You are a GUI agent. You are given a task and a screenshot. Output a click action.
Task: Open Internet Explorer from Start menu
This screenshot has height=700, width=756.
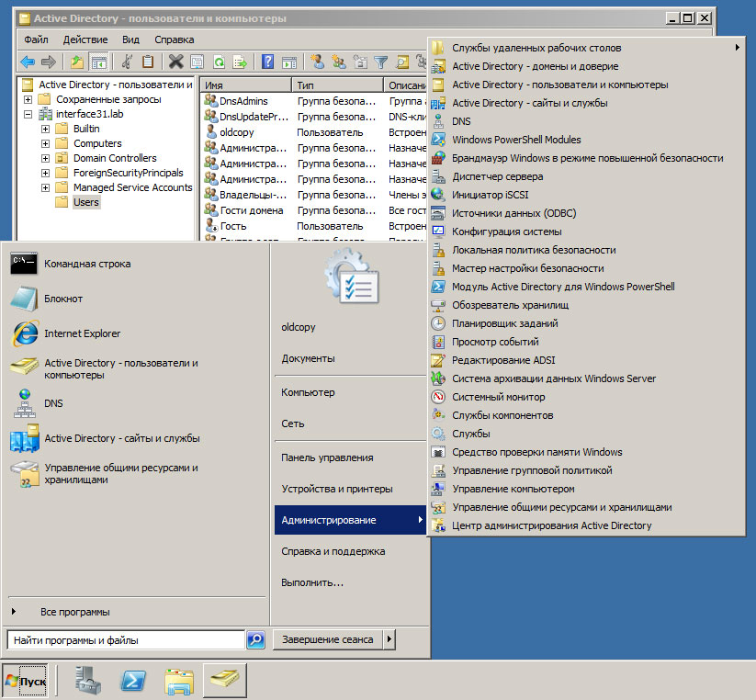click(x=82, y=333)
